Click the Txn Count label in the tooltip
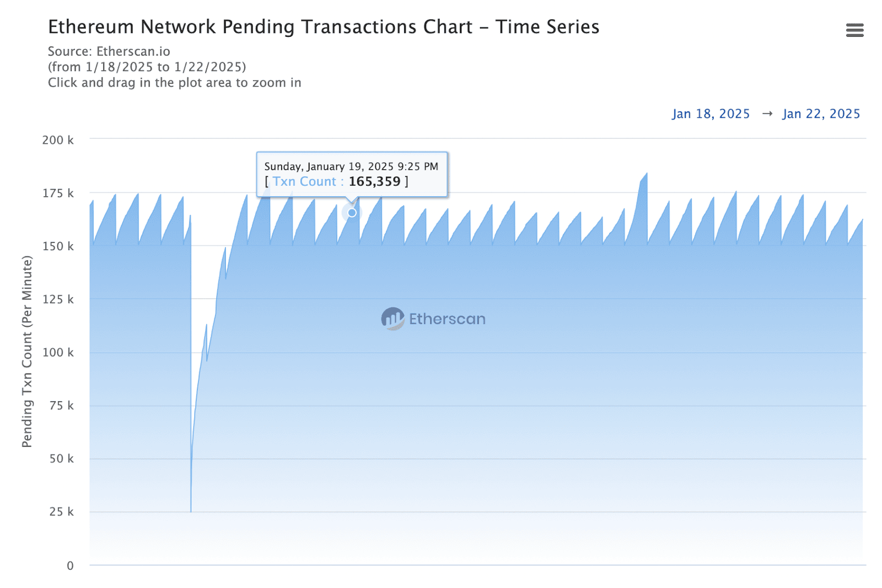Image resolution: width=882 pixels, height=588 pixels. [303, 181]
